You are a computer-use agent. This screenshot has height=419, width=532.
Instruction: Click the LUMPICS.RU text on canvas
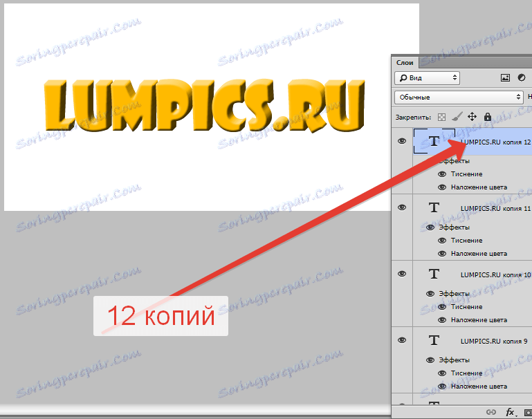205,105
